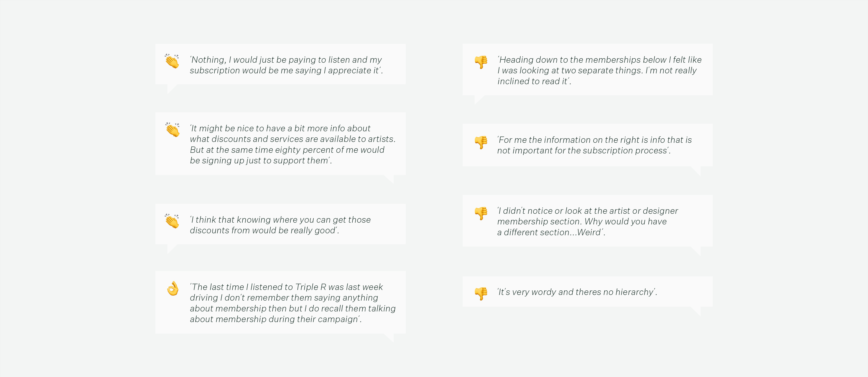Select the 'very wordy and theres no hierarchy' text
This screenshot has width=868, height=377.
coord(577,292)
